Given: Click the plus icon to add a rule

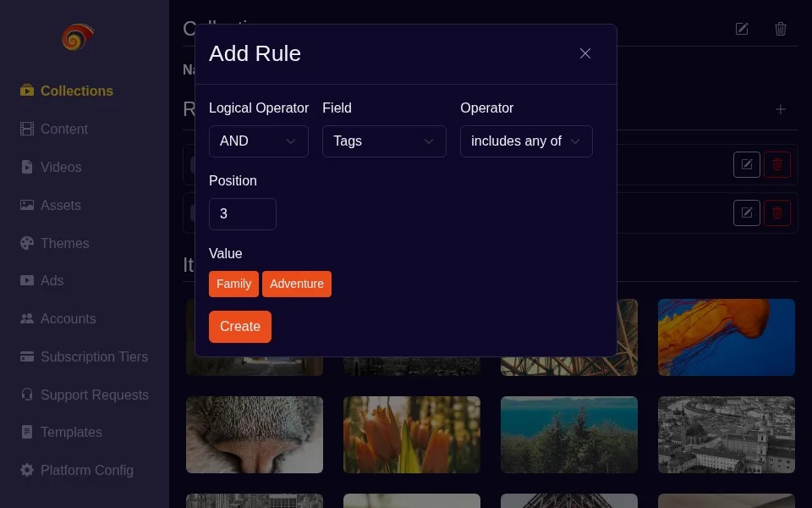Looking at the screenshot, I should (781, 109).
